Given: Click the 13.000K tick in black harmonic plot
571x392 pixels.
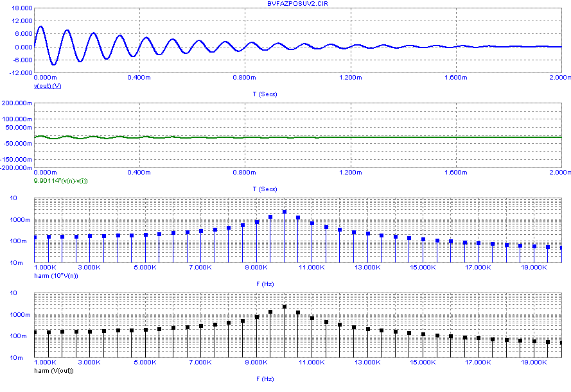Looking at the screenshot, I should (367, 362).
